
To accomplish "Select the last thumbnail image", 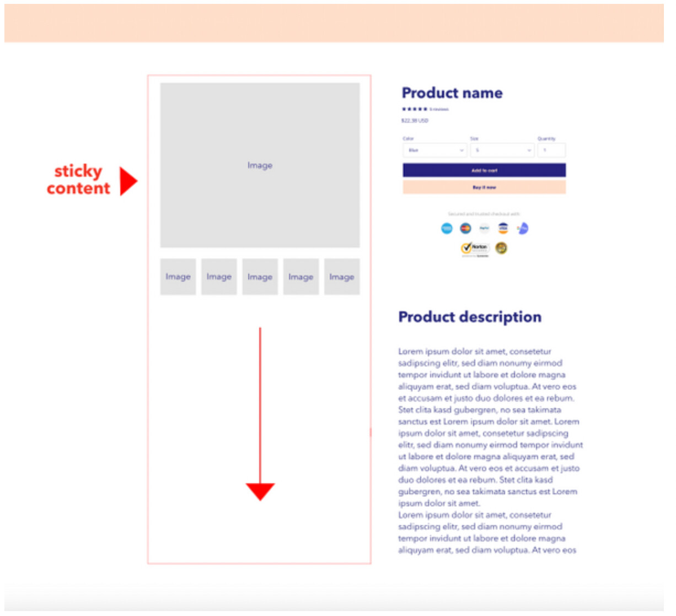I will pos(342,277).
